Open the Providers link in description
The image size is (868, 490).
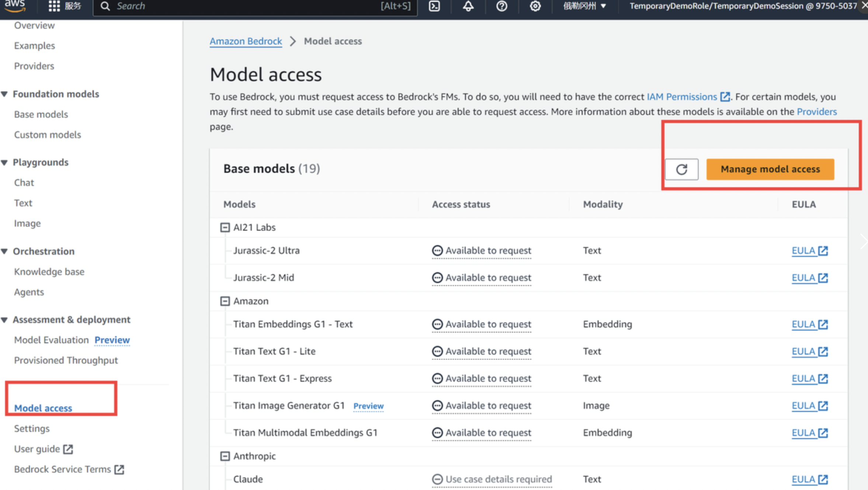817,112
